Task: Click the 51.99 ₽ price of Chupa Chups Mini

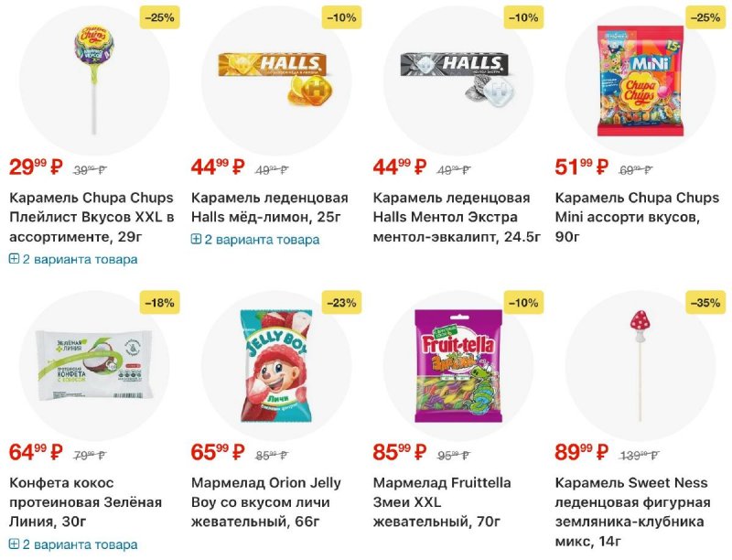Action: [583, 167]
